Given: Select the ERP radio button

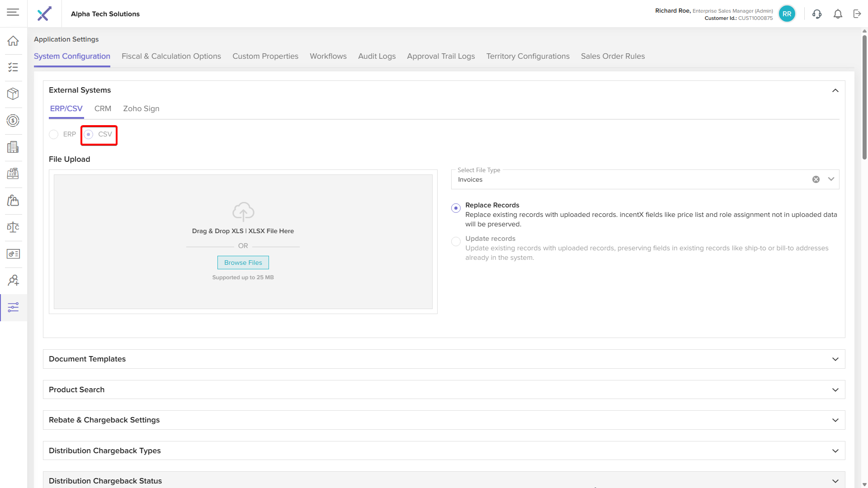Looking at the screenshot, I should click(54, 134).
